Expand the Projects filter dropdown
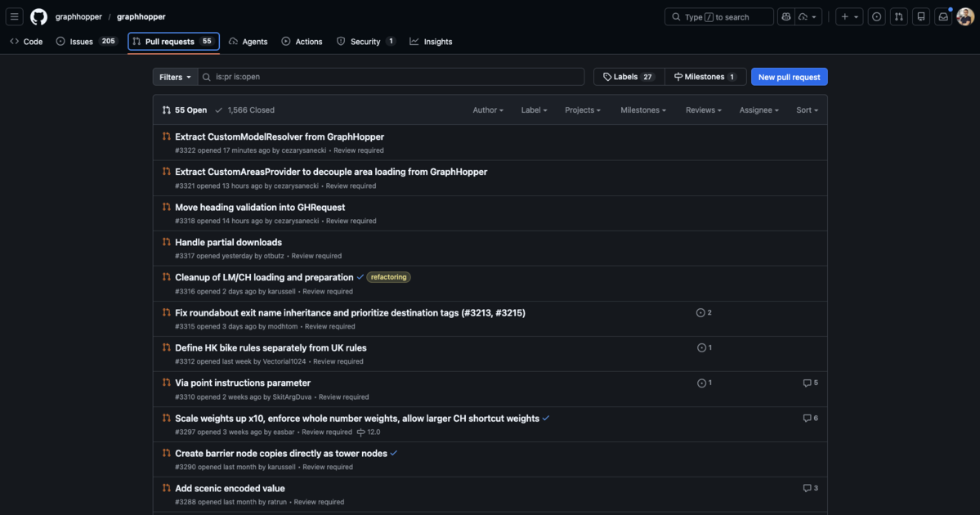Viewport: 980px width, 515px height. pyautogui.click(x=583, y=110)
